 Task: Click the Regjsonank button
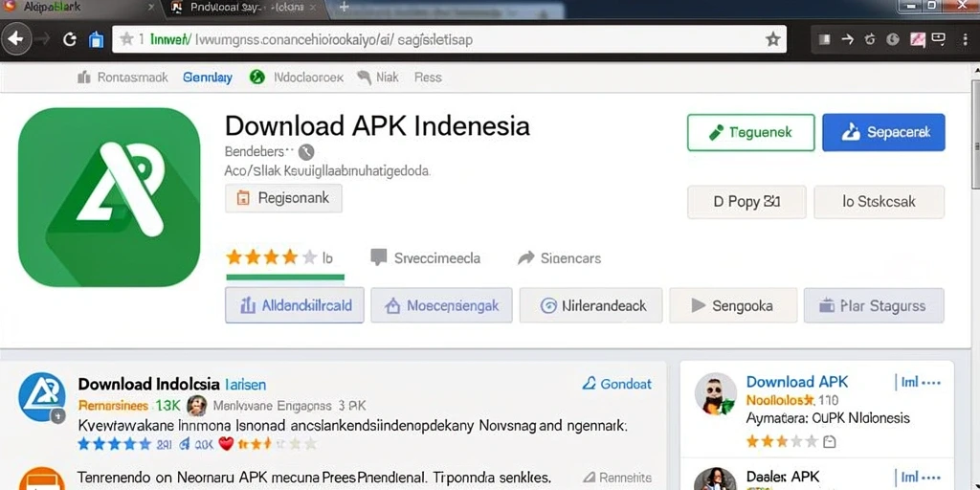pos(283,198)
